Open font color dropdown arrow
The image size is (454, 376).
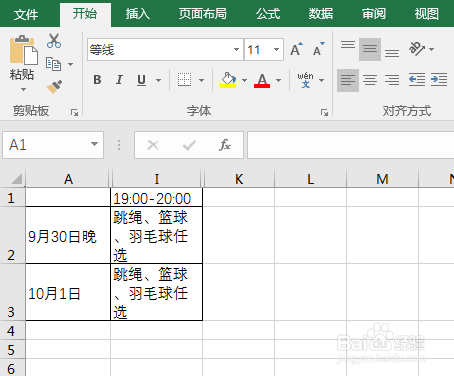[x=278, y=80]
